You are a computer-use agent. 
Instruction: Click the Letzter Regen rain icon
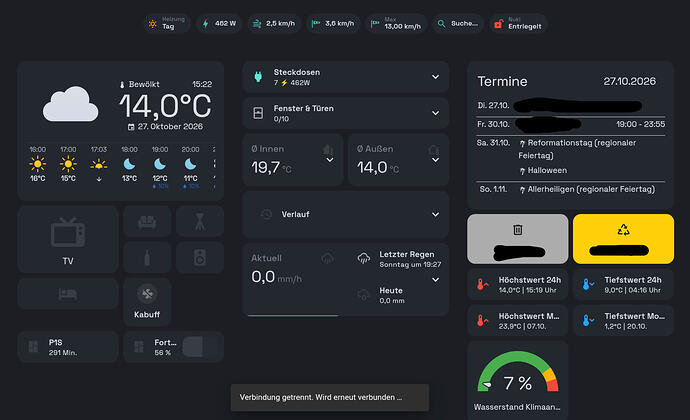pos(364,258)
